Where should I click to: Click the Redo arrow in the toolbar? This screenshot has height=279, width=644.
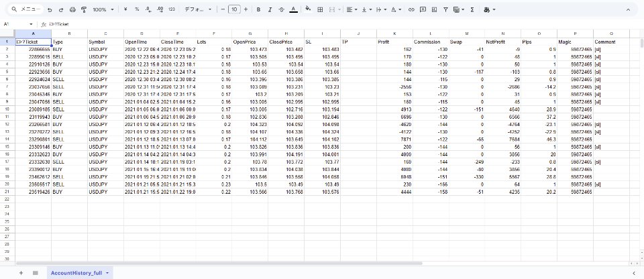pyautogui.click(x=61, y=9)
